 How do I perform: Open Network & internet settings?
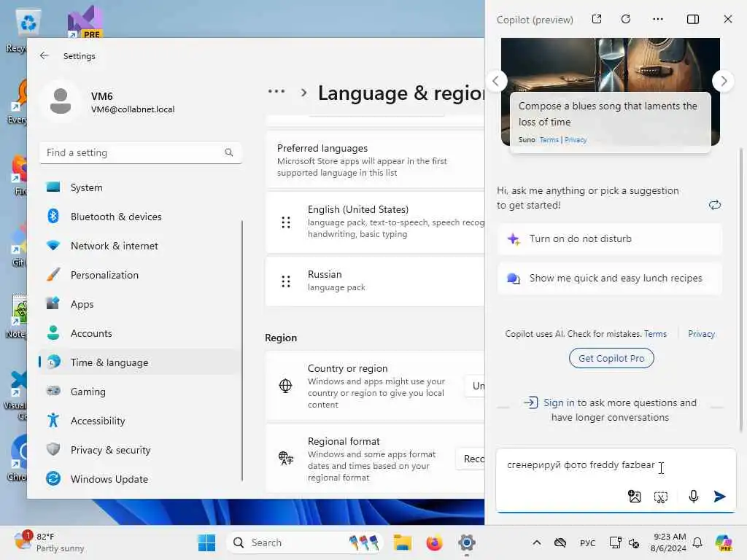pyautogui.click(x=140, y=246)
